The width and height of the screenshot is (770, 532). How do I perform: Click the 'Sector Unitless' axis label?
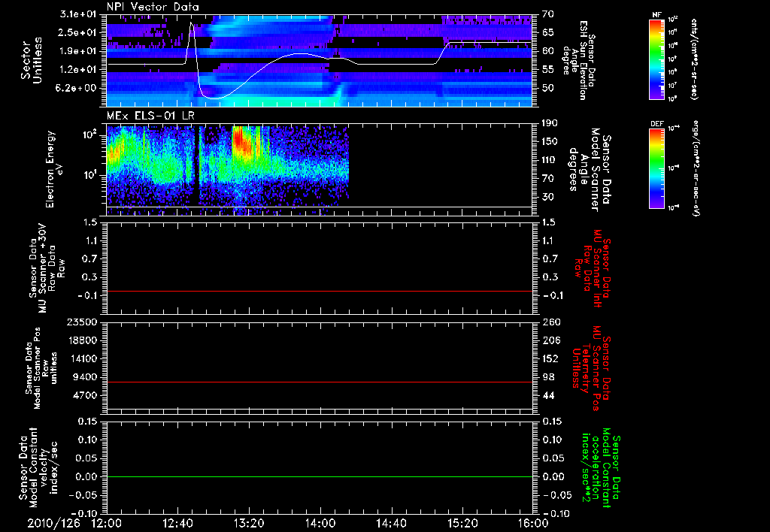click(x=32, y=61)
